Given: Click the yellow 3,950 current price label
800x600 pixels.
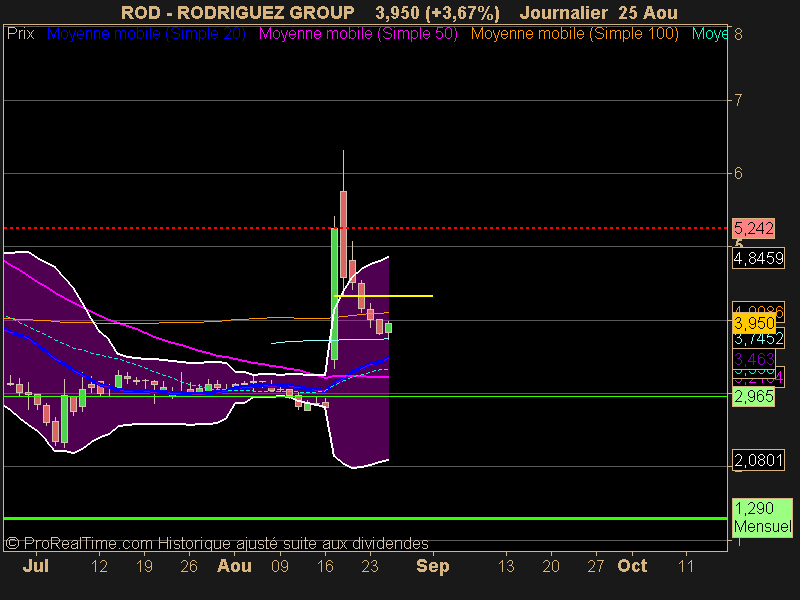Looking at the screenshot, I should [754, 323].
